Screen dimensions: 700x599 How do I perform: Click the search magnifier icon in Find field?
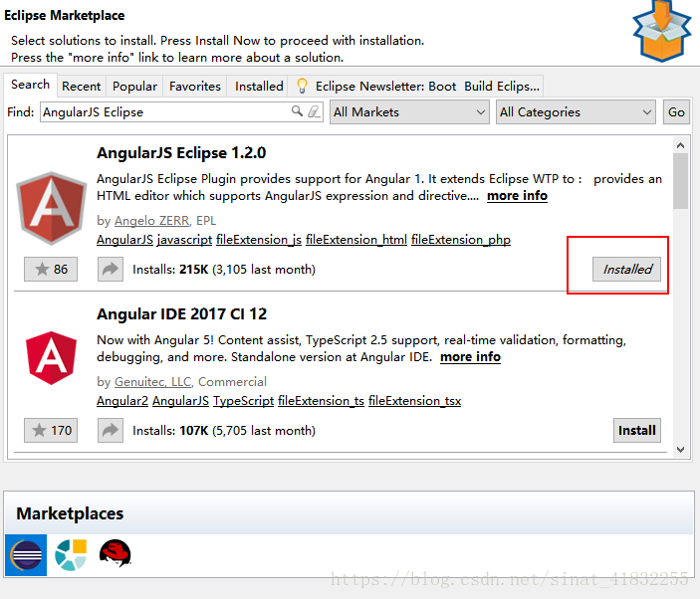297,111
